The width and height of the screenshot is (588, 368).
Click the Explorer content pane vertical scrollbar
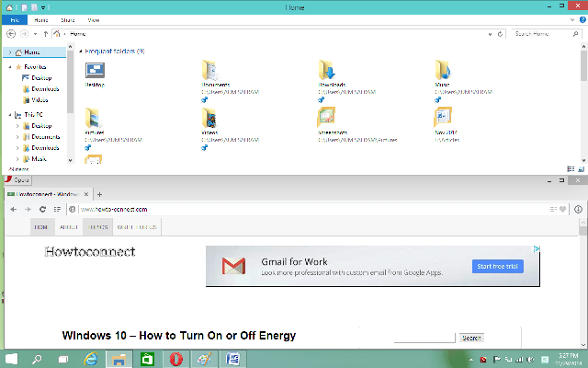pos(583,103)
